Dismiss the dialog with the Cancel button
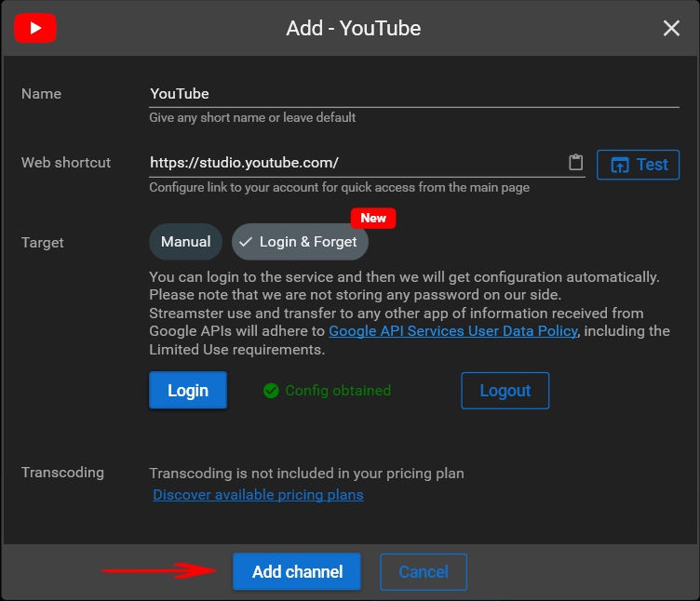Image resolution: width=700 pixels, height=601 pixels. click(424, 571)
